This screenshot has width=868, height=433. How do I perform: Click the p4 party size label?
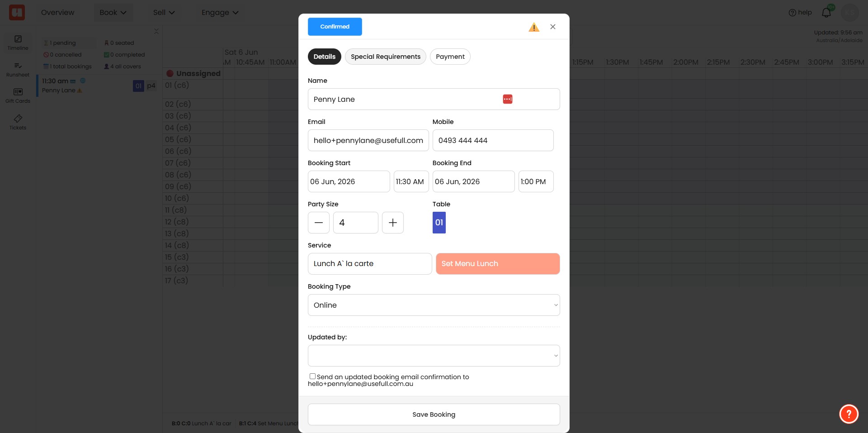click(151, 86)
